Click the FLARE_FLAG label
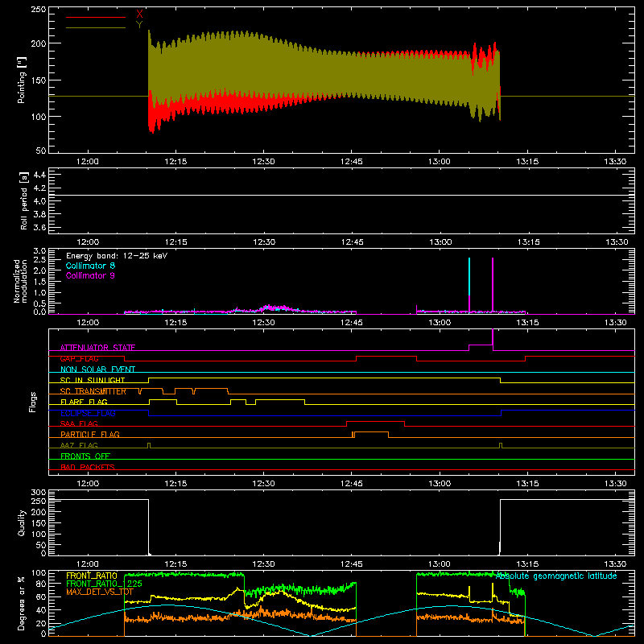This screenshot has width=644, height=644. [84, 402]
